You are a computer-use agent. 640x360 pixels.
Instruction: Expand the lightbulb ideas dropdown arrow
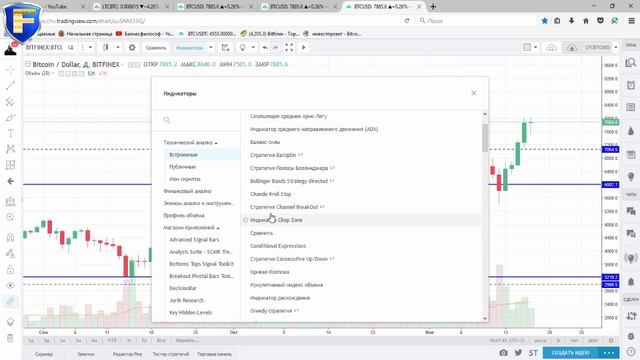(x=253, y=48)
